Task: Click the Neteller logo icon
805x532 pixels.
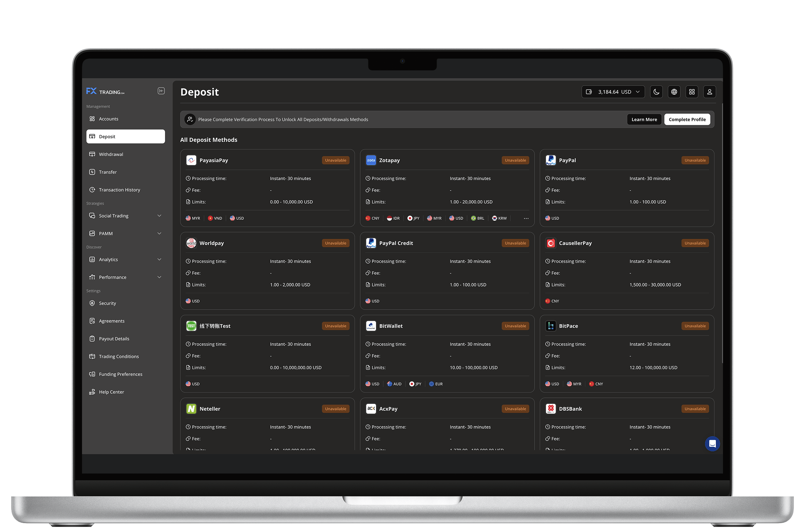Action: (191, 409)
